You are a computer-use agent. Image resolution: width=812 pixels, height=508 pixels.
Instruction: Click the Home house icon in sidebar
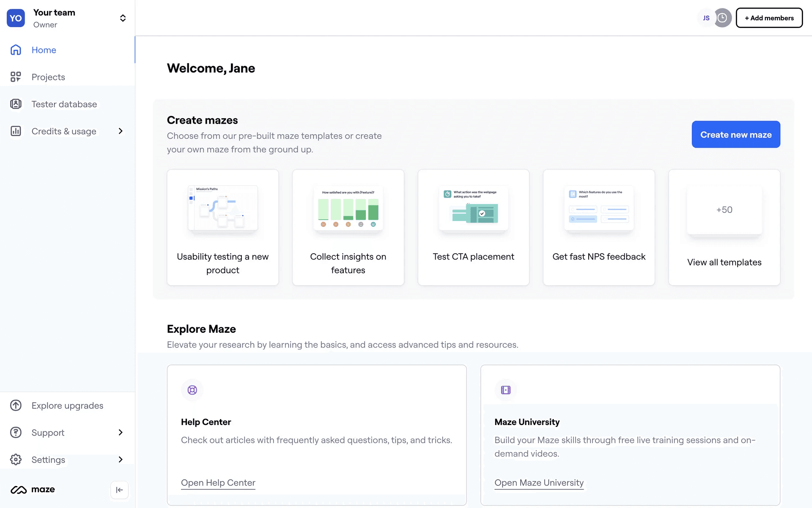(x=16, y=50)
